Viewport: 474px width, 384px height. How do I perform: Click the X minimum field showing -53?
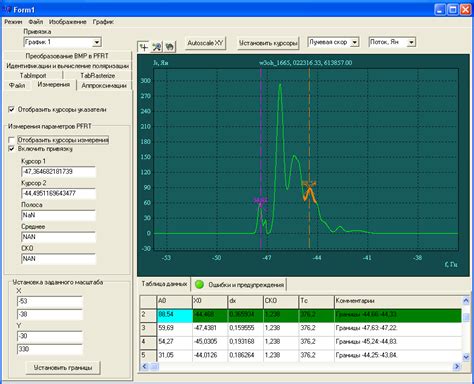point(50,301)
